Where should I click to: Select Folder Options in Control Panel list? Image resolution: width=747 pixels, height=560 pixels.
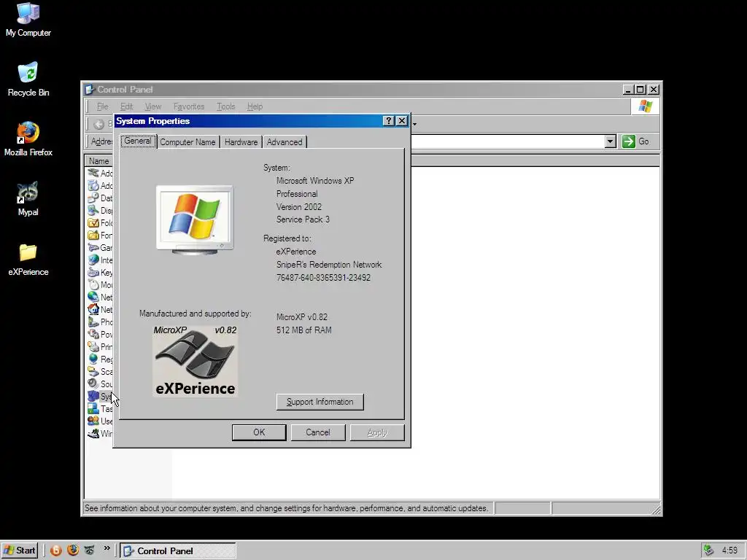(x=100, y=223)
